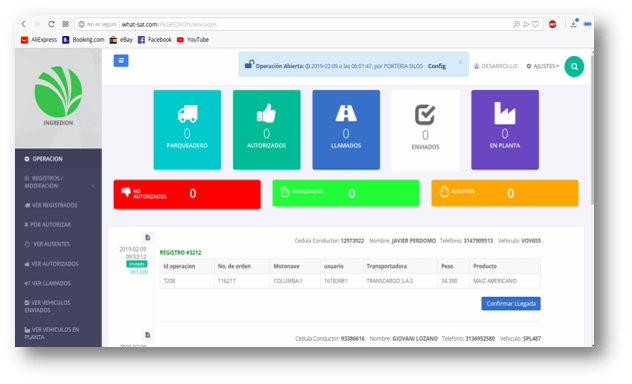632x384 pixels.
Task: Toggle sidebar with blue hamburger button
Action: pos(121,60)
